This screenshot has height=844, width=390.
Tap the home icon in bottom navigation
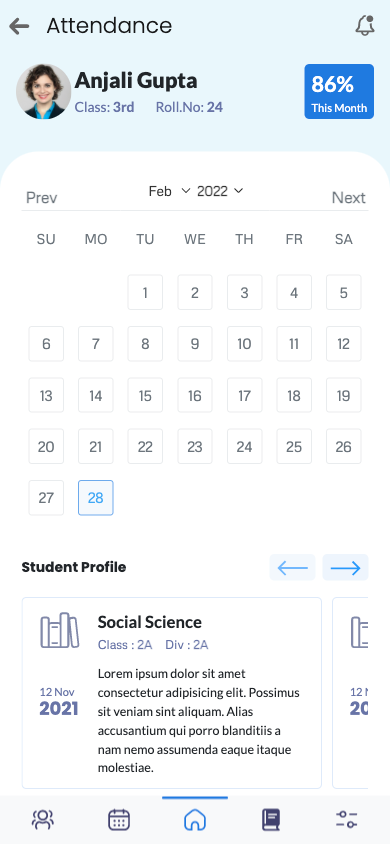point(195,820)
